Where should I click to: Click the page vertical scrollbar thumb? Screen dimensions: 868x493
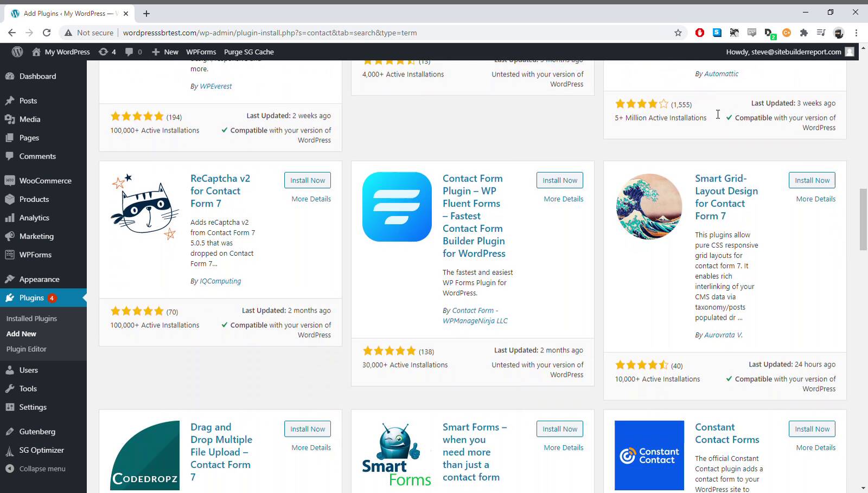[x=863, y=219]
